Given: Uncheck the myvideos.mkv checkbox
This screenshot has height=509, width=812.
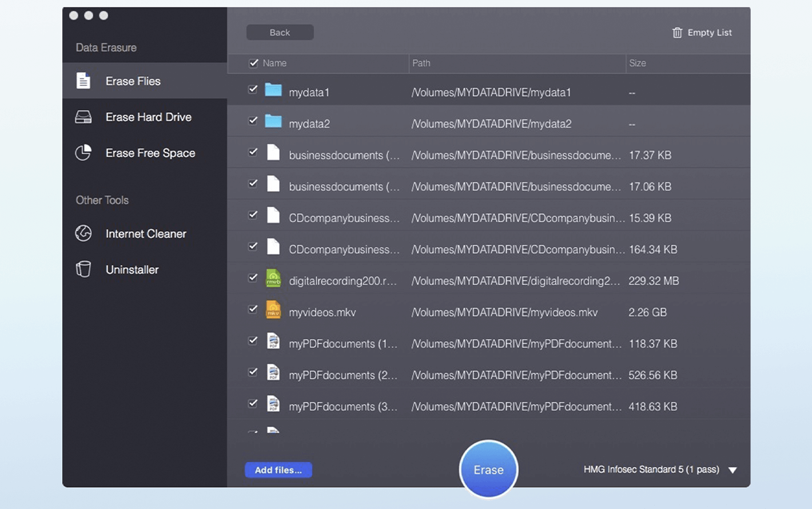Looking at the screenshot, I should point(253,309).
